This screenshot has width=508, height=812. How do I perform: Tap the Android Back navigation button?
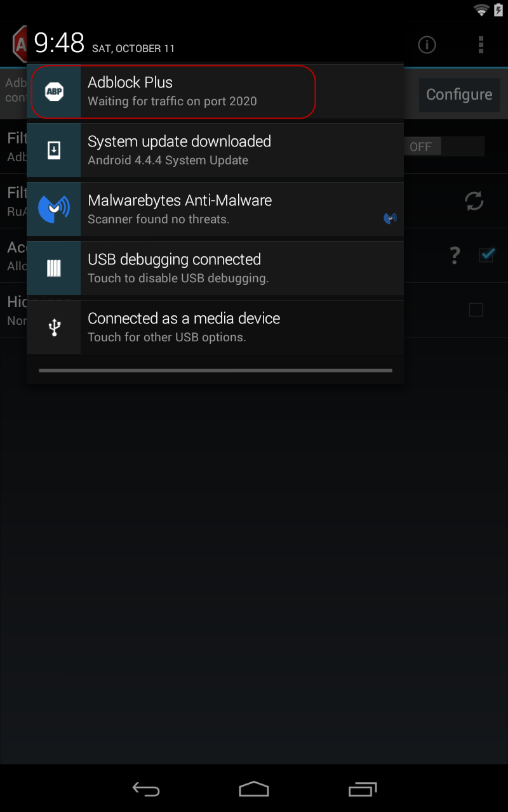(146, 789)
